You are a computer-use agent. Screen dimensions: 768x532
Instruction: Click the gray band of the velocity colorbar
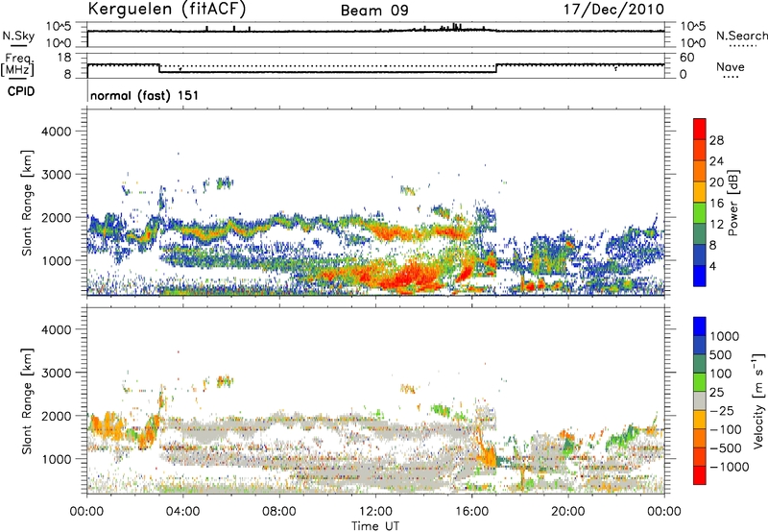click(x=700, y=400)
